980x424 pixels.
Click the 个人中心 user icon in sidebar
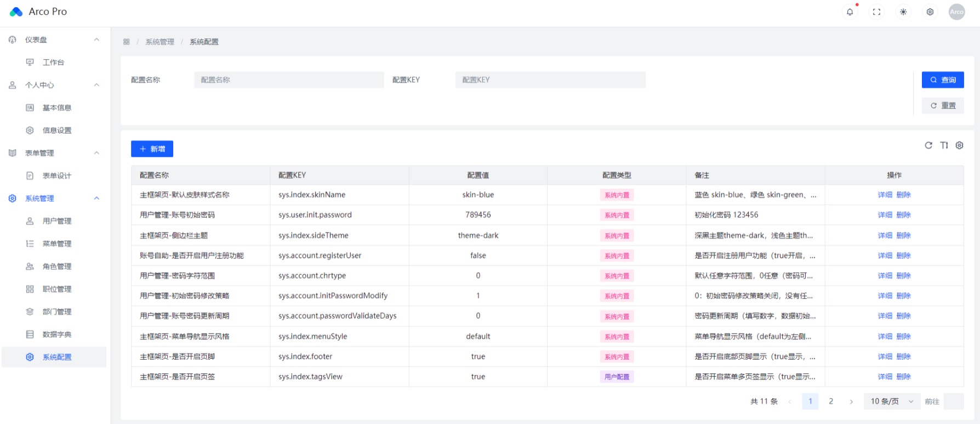click(x=13, y=85)
